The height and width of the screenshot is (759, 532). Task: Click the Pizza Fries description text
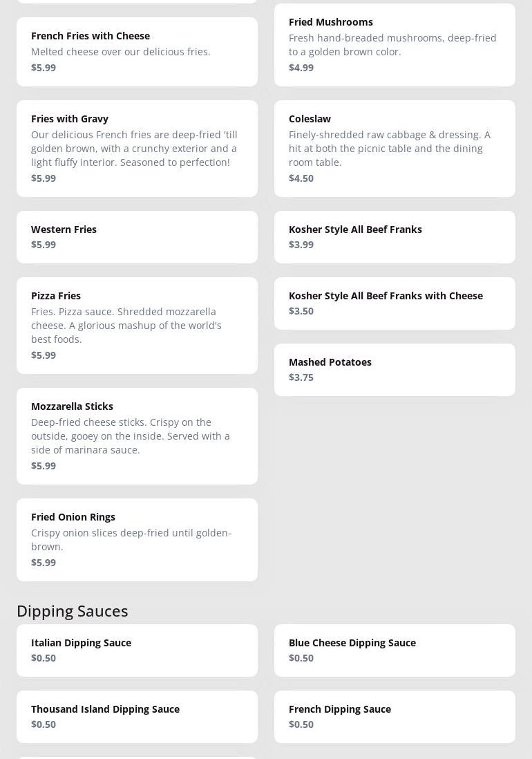(x=126, y=326)
